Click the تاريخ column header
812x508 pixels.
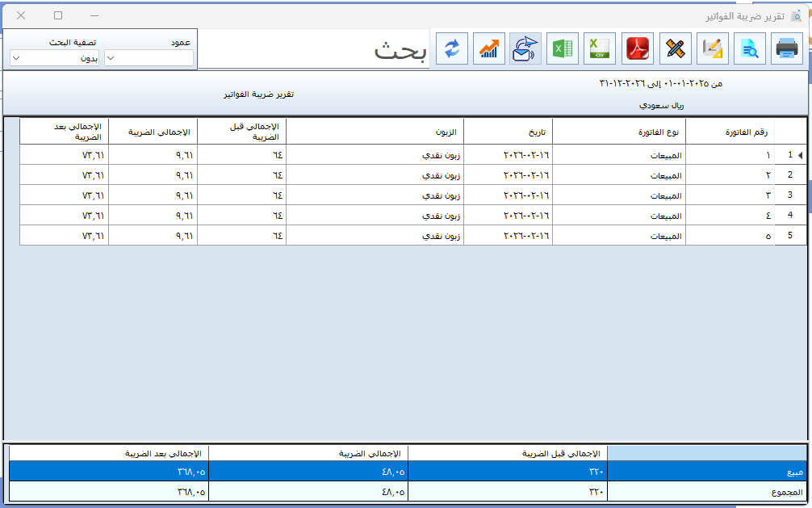click(x=508, y=132)
